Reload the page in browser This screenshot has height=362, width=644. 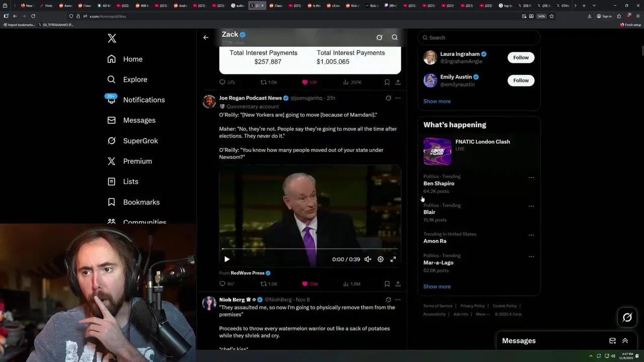coord(33,16)
